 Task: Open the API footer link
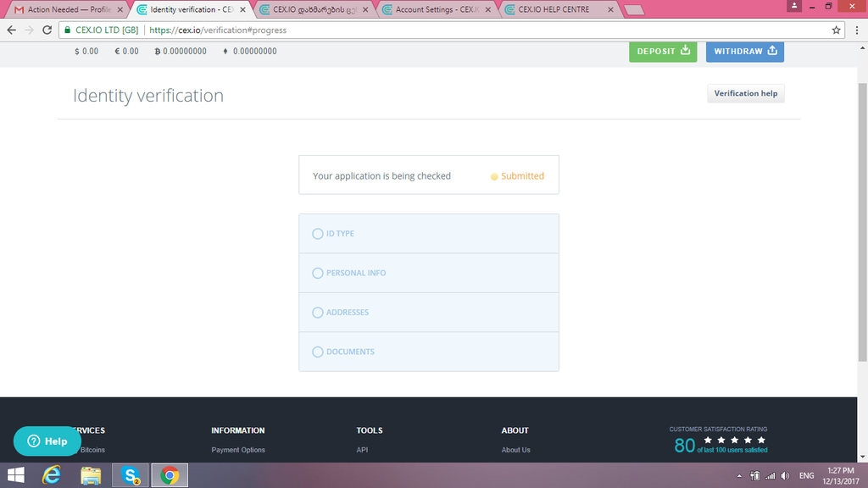362,450
